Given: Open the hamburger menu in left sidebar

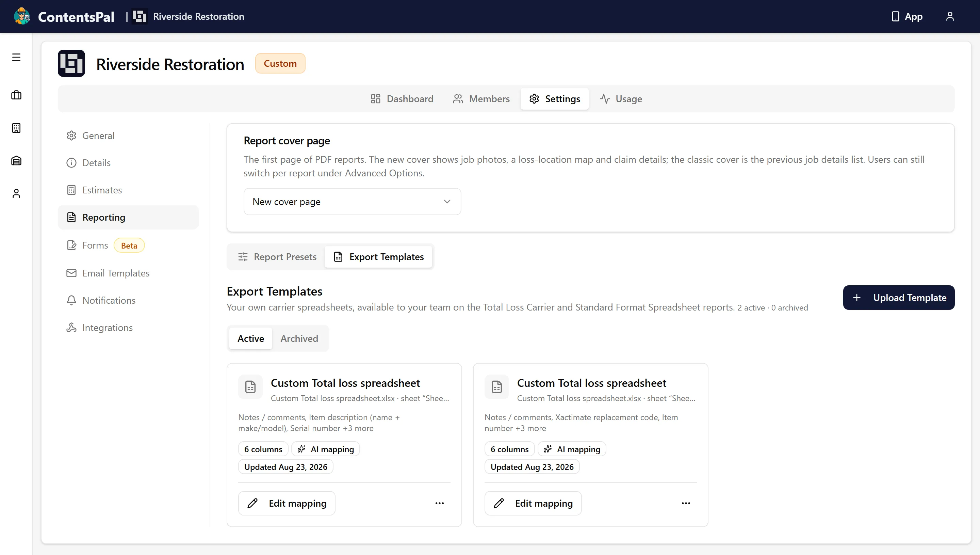Looking at the screenshot, I should (16, 57).
